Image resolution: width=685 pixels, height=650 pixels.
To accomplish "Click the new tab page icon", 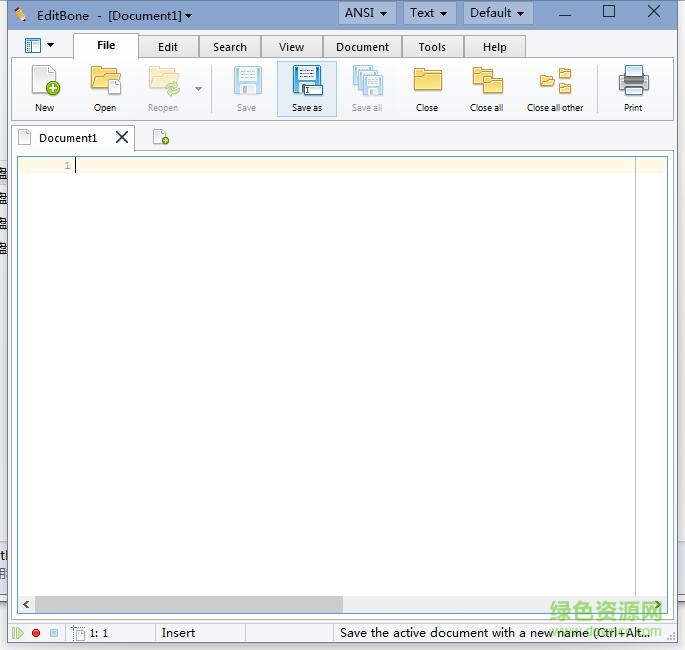I will click(x=160, y=138).
